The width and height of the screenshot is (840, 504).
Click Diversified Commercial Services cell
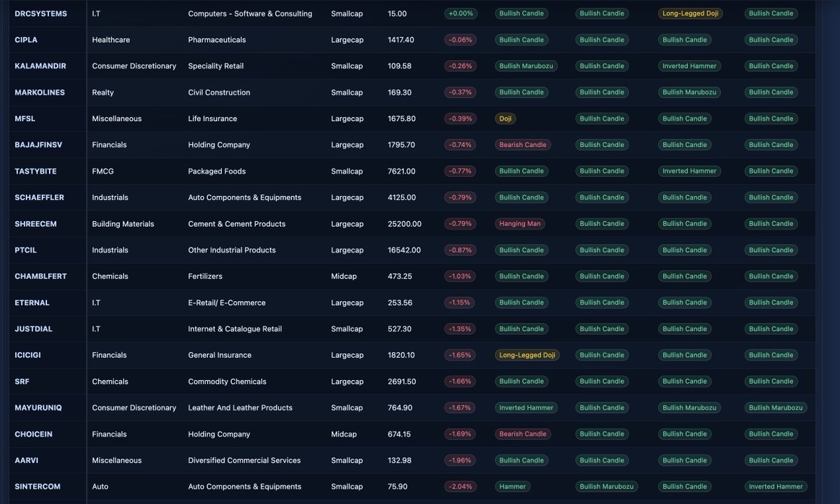[x=244, y=460]
